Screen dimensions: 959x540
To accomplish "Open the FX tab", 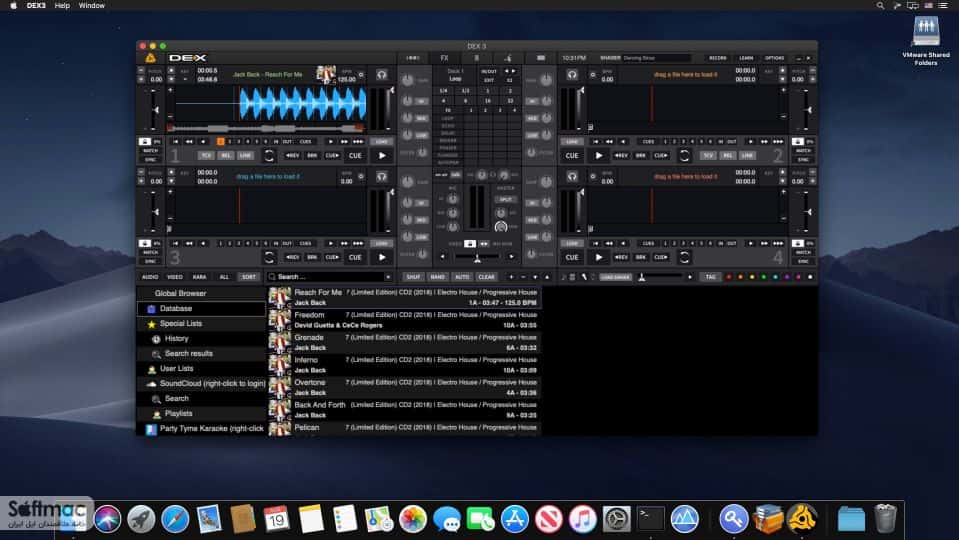I will 445,58.
